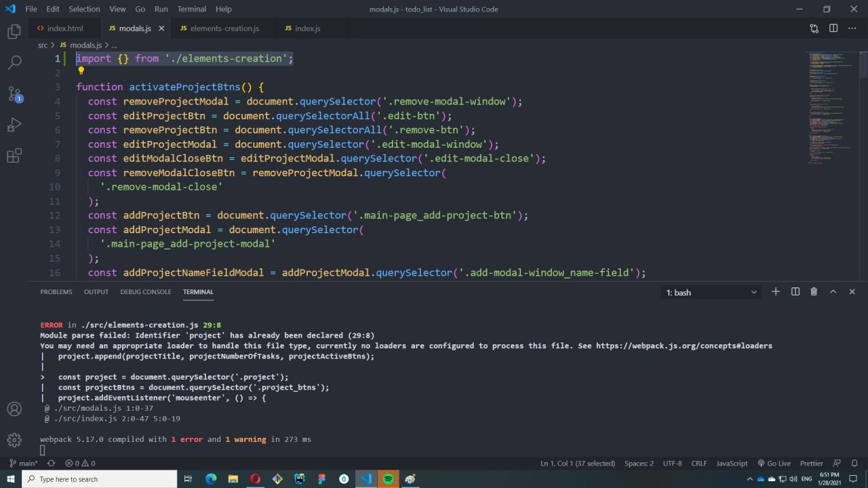Close the modals.js editor tab
Screen dimensions: 868x488
pyautogui.click(x=161, y=28)
